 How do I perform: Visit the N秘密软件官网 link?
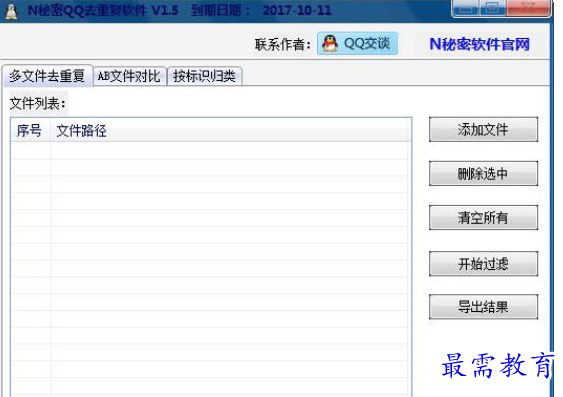[479, 44]
